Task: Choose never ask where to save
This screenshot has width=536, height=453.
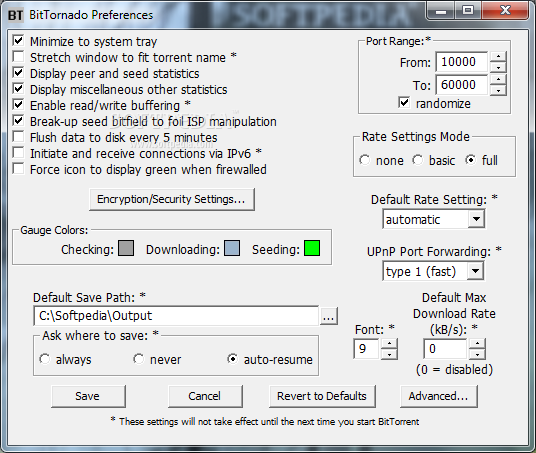Action: click(x=138, y=359)
